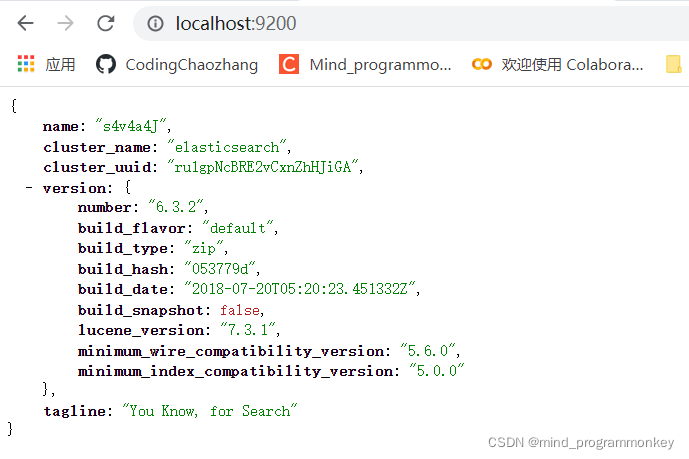Select the lucene_version value "7.3.1"
This screenshot has width=689, height=459.
pyautogui.click(x=248, y=329)
